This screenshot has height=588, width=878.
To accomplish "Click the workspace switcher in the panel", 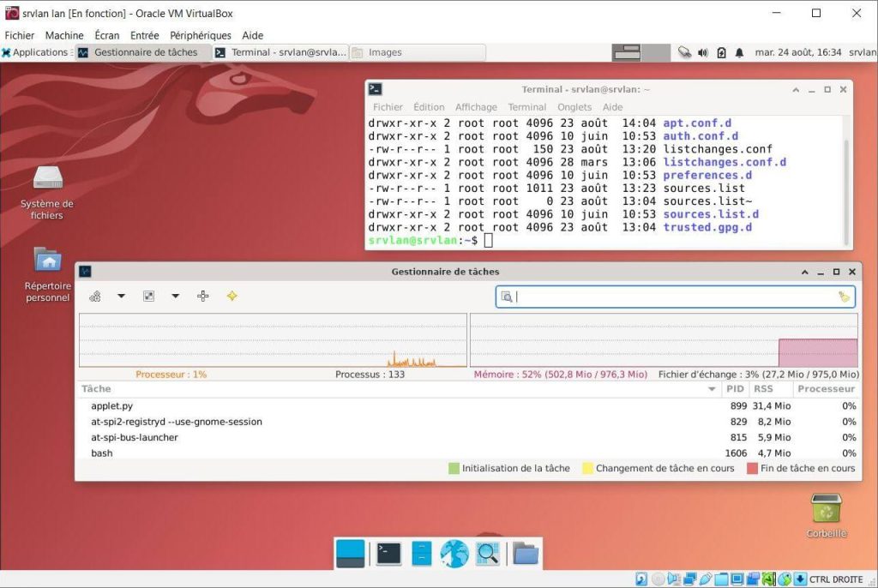I will [x=640, y=52].
